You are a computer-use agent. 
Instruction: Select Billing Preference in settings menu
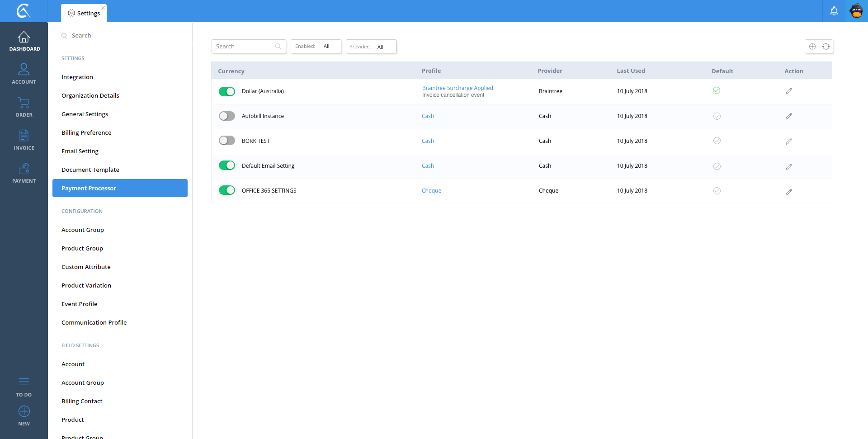(86, 132)
